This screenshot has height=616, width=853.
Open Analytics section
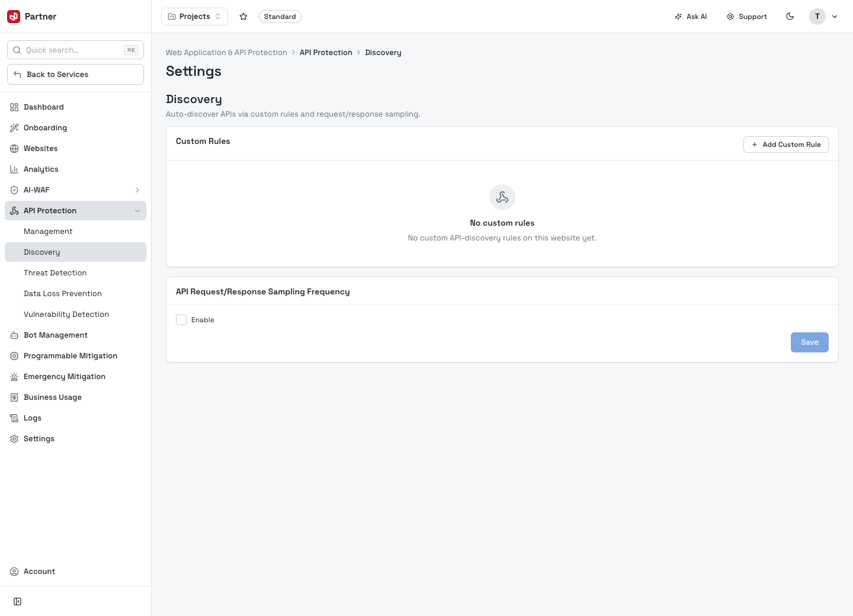tap(75, 169)
